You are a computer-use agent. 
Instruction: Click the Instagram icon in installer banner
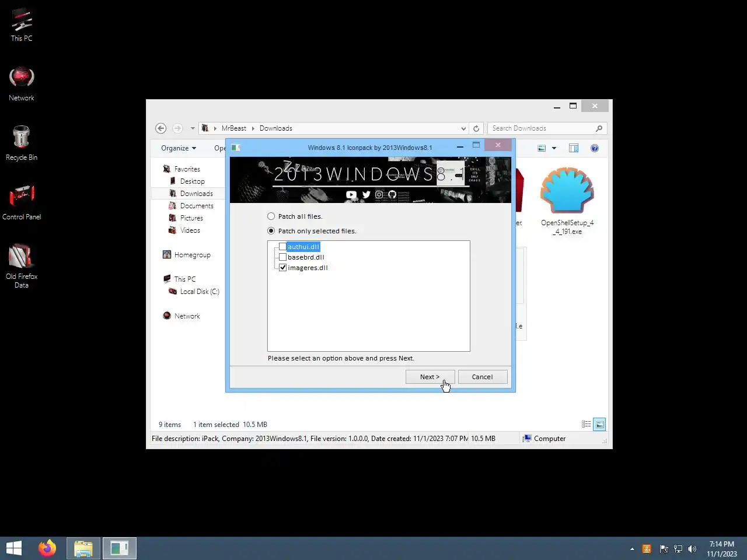379,195
